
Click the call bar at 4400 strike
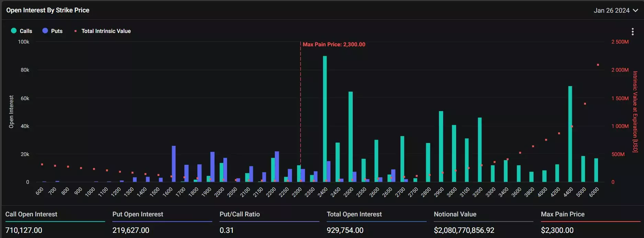click(570, 134)
